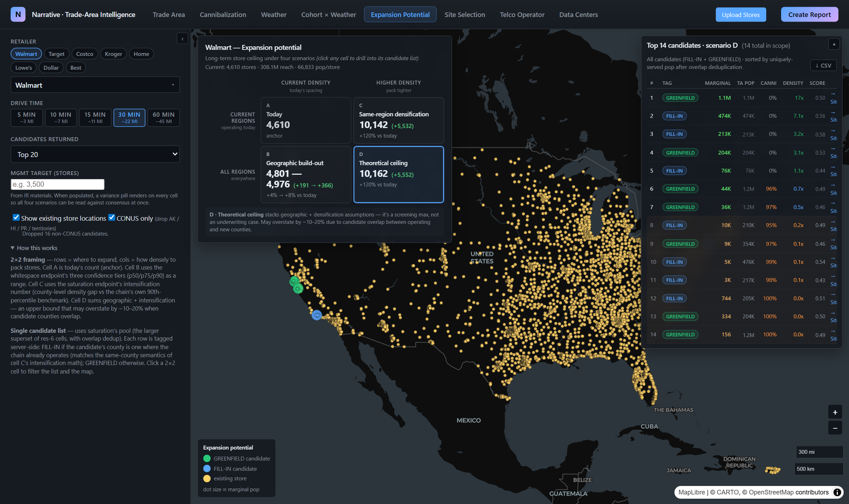849x504 pixels.
Task: Click the SCORE column header
Action: pyautogui.click(x=817, y=83)
